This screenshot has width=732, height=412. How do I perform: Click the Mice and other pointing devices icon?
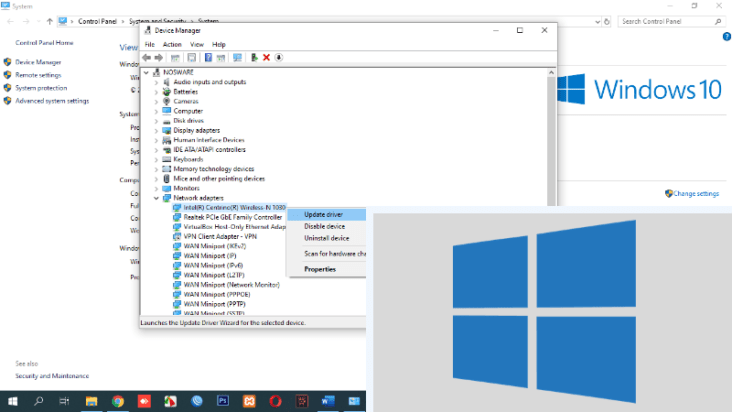pyautogui.click(x=167, y=179)
